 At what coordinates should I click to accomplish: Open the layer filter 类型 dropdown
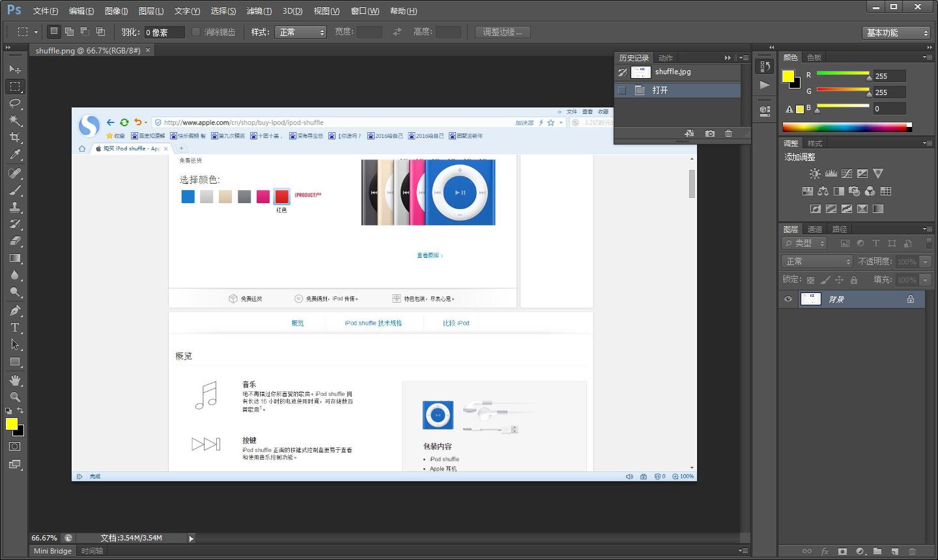[x=804, y=244]
